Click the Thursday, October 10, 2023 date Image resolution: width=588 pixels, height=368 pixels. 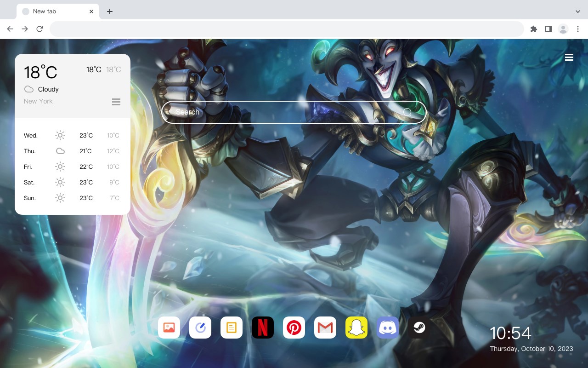click(x=531, y=349)
